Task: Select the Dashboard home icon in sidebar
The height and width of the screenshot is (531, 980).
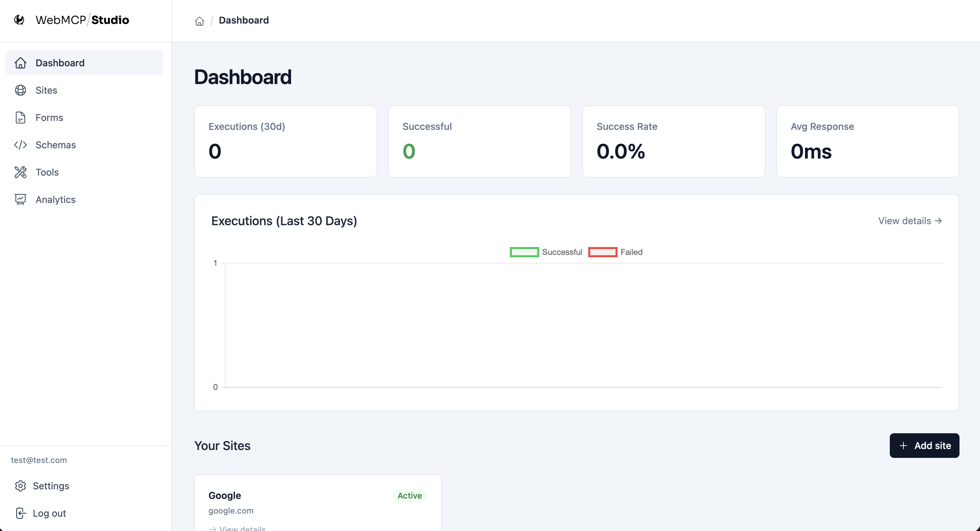Action: coord(21,63)
